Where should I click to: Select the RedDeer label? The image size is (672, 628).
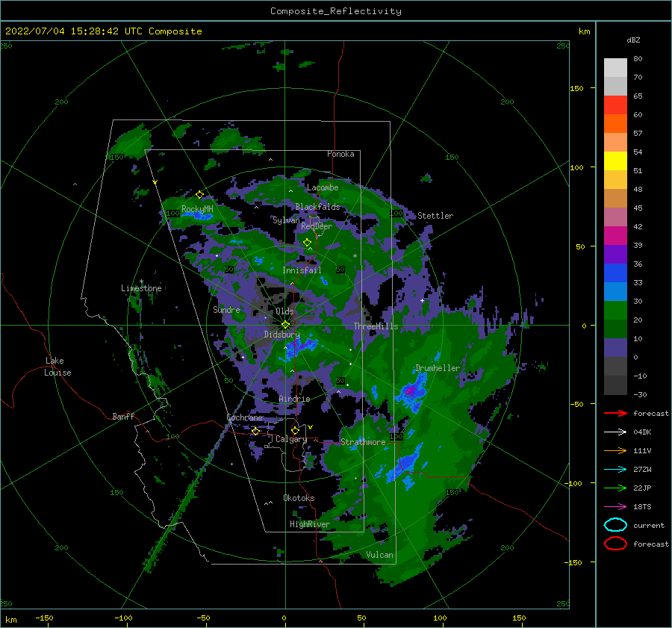tap(317, 226)
